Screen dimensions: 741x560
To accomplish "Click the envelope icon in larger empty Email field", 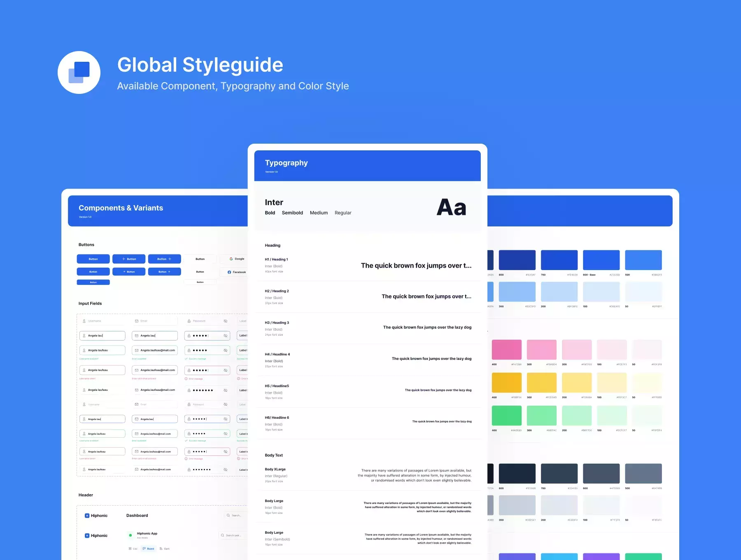I will pyautogui.click(x=137, y=321).
